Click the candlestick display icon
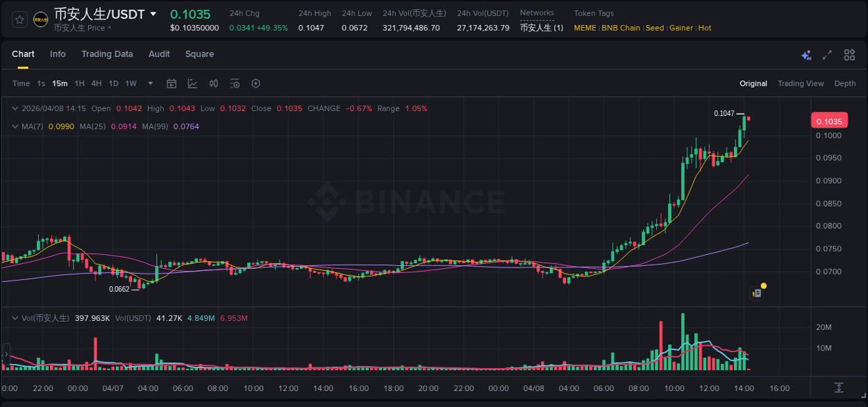Viewport: 868px width, 407px height. pos(214,83)
